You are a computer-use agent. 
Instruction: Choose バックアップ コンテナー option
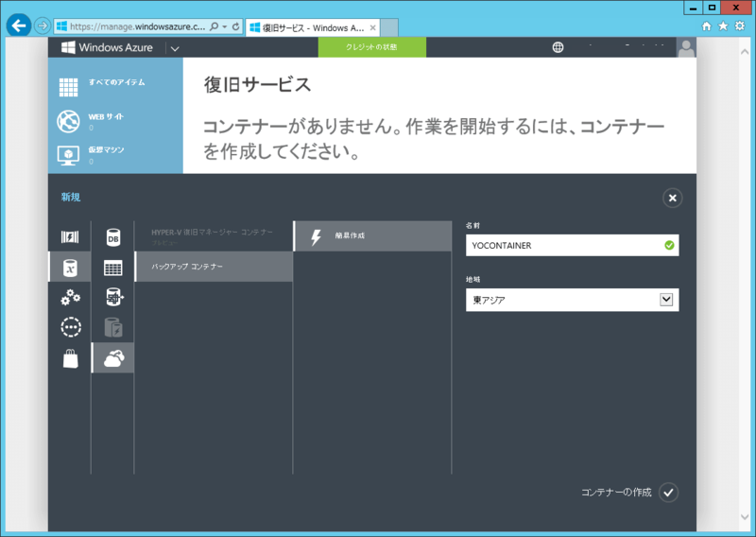point(214,267)
